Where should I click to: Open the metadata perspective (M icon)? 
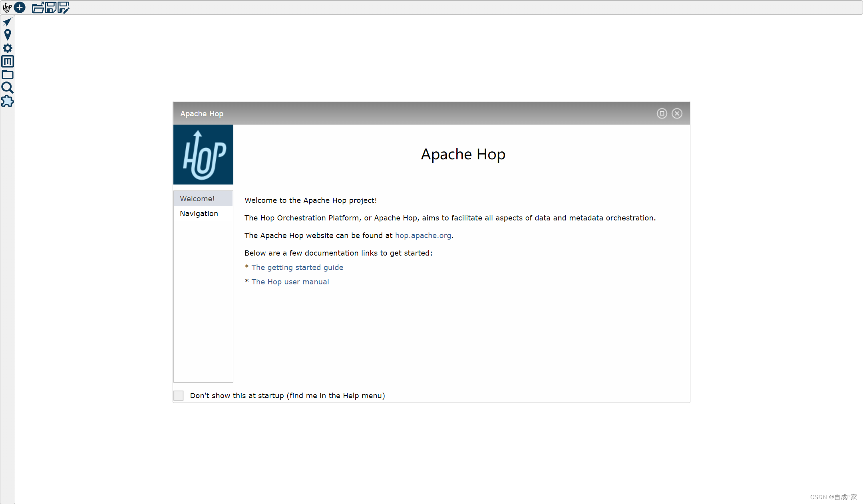point(7,62)
